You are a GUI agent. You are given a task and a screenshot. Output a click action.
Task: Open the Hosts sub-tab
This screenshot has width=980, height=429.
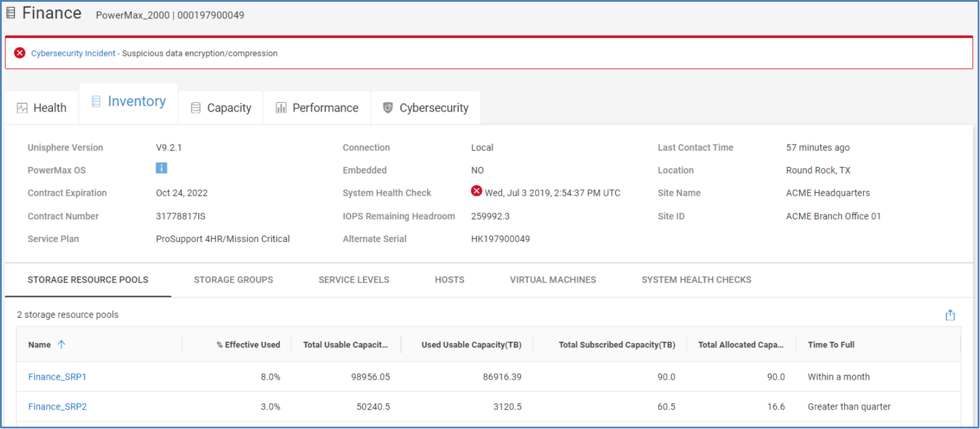pos(450,280)
